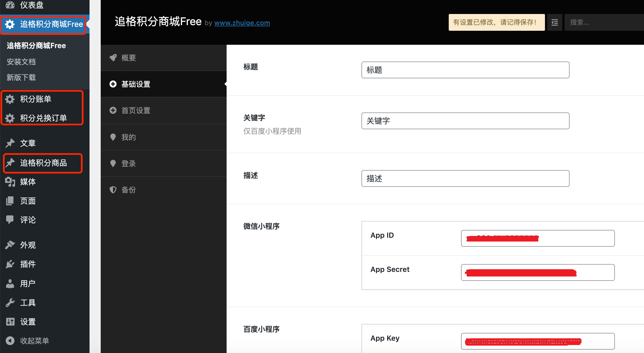Click the pushpin icon beside 文章
Image resolution: width=644 pixels, height=353 pixels.
pyautogui.click(x=10, y=143)
